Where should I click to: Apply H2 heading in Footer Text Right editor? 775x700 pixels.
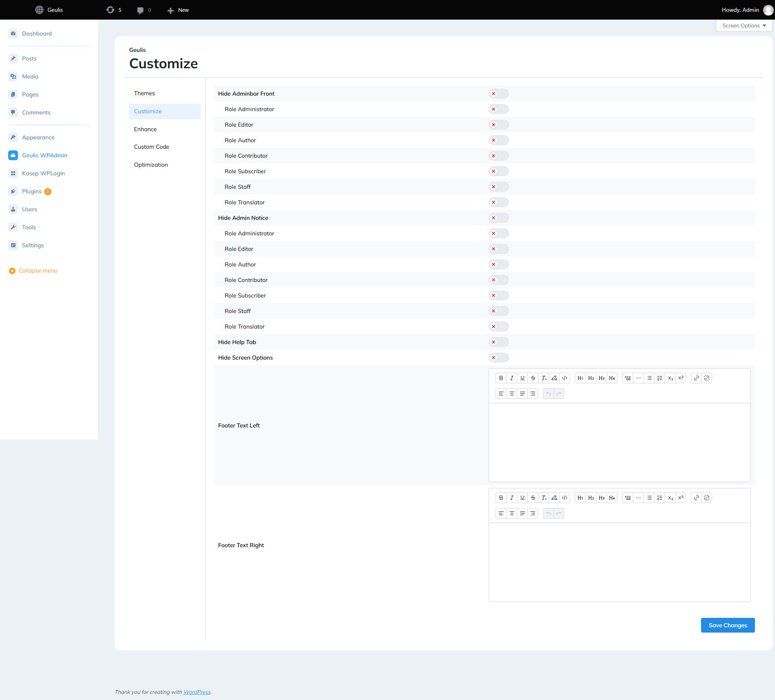[x=591, y=498]
